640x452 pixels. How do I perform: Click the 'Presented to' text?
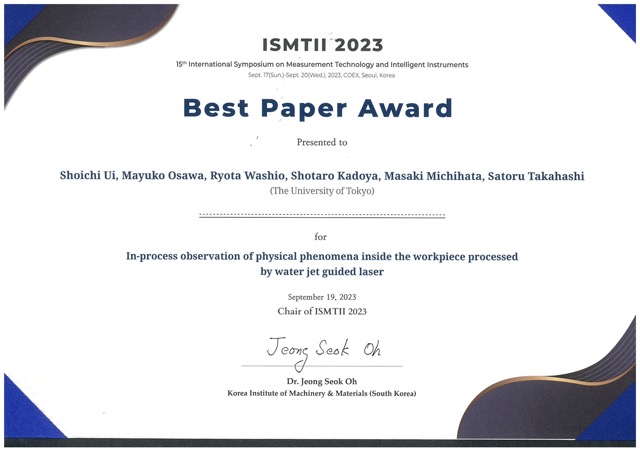coord(322,142)
